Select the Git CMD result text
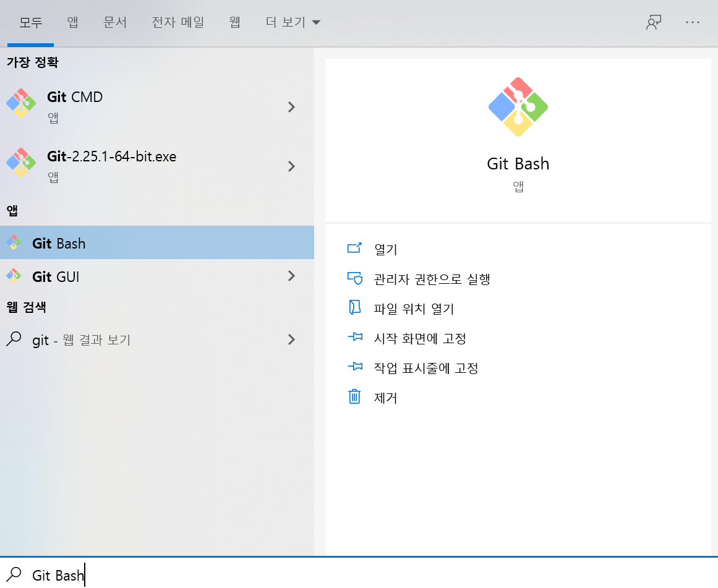Image resolution: width=718 pixels, height=588 pixels. 75,97
